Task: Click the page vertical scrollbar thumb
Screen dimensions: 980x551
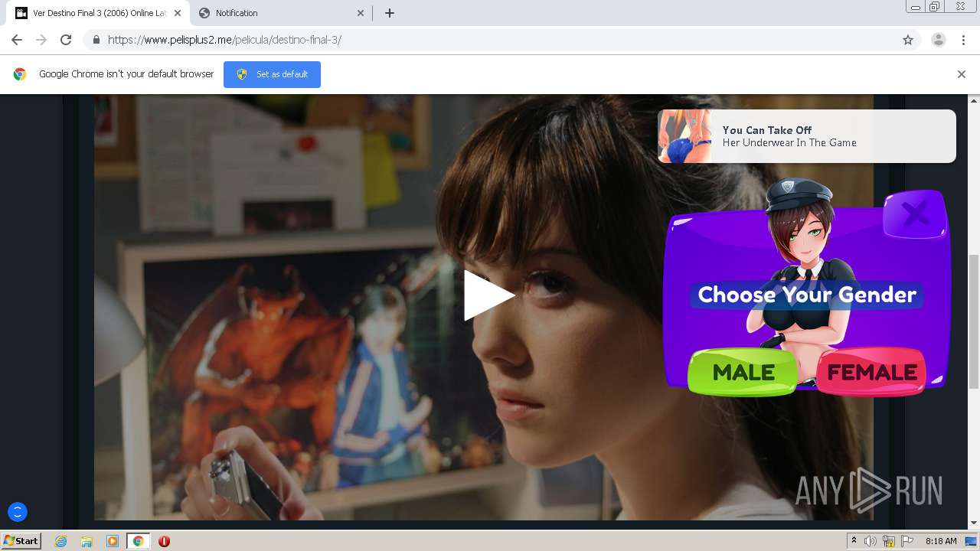Action: tap(974, 321)
